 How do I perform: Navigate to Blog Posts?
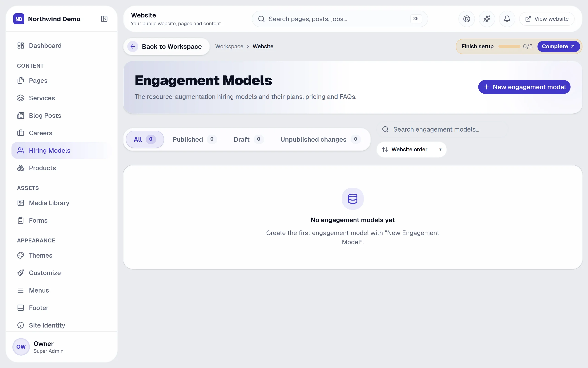[62, 116]
